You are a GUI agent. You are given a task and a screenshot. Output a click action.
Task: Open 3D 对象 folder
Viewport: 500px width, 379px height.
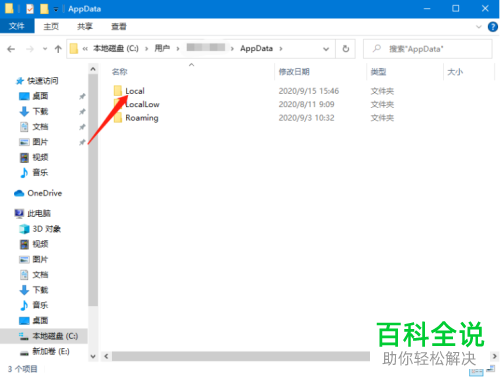(x=46, y=229)
